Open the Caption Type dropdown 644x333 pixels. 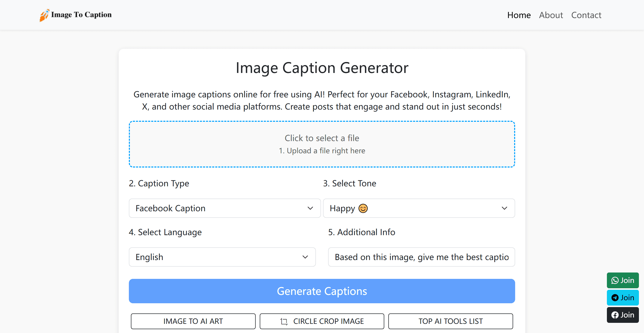tap(224, 208)
